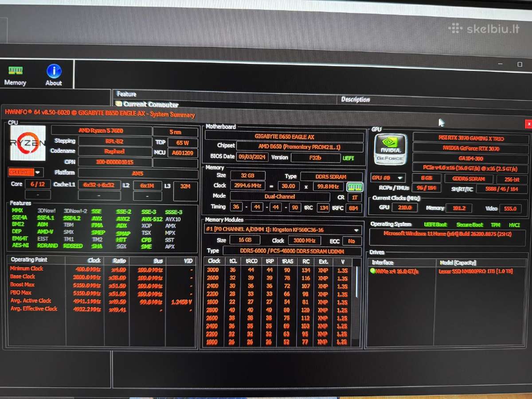Viewport: 532px width, 399px height.
Task: Open the GPU #0 selector dropdown
Action: click(x=387, y=178)
